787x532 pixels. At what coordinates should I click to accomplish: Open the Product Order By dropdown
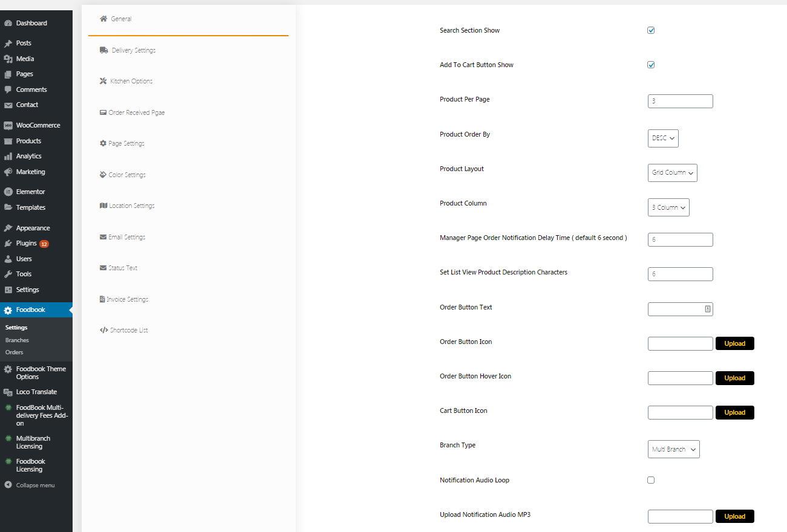click(663, 138)
